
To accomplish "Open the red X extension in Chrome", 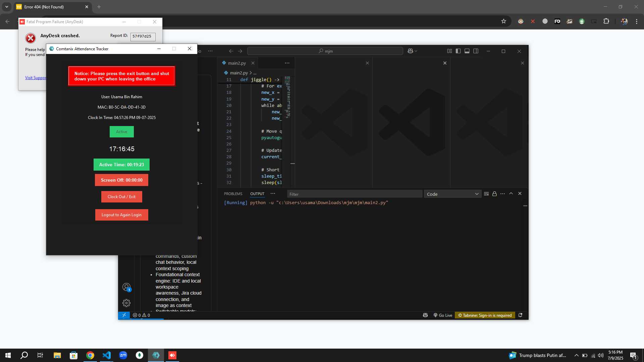I will pyautogui.click(x=533, y=21).
